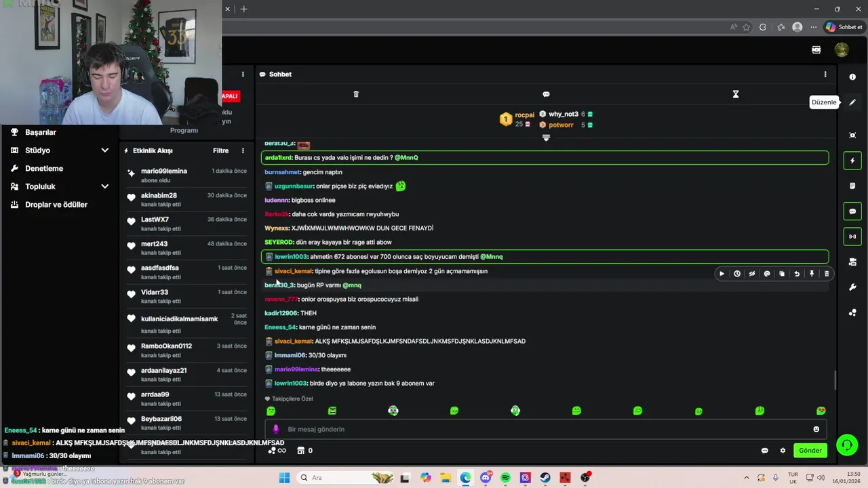Click the emoji picker icon in message box
868x488 pixels.
[816, 429]
